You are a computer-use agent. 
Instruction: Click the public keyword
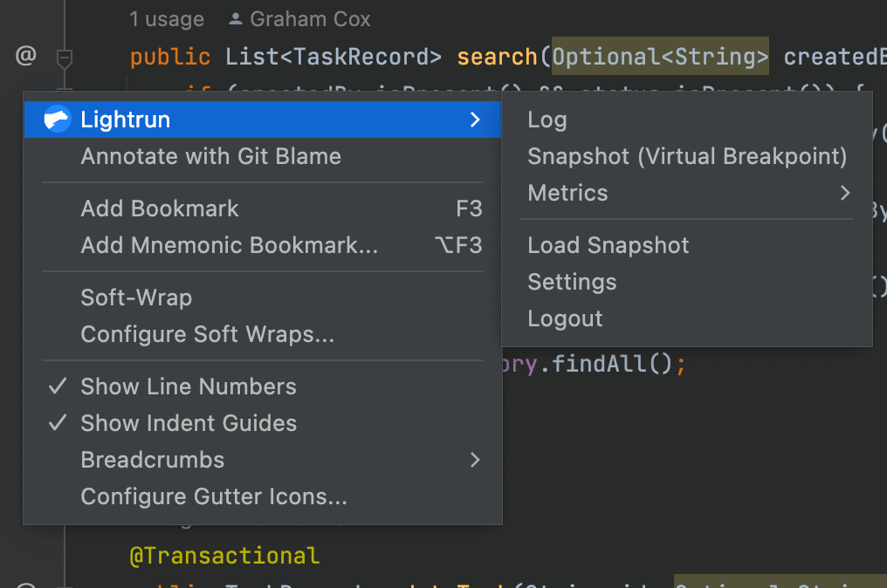tap(170, 58)
